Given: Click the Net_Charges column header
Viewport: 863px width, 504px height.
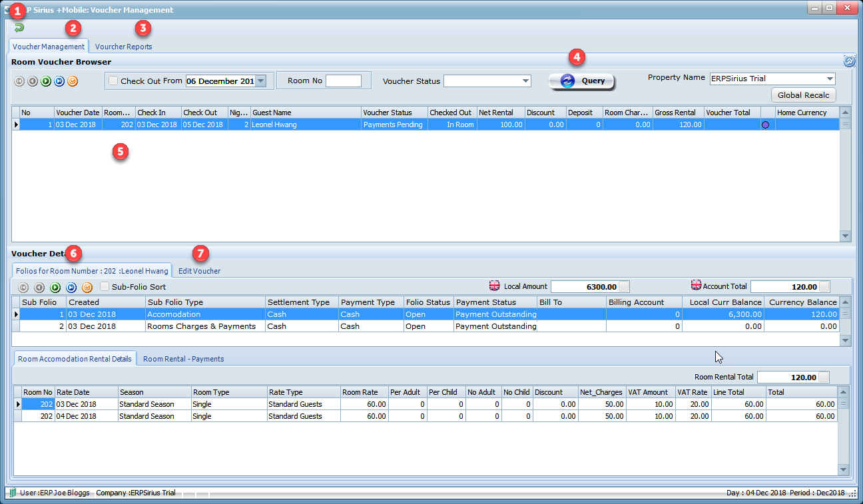Looking at the screenshot, I should tap(602, 392).
